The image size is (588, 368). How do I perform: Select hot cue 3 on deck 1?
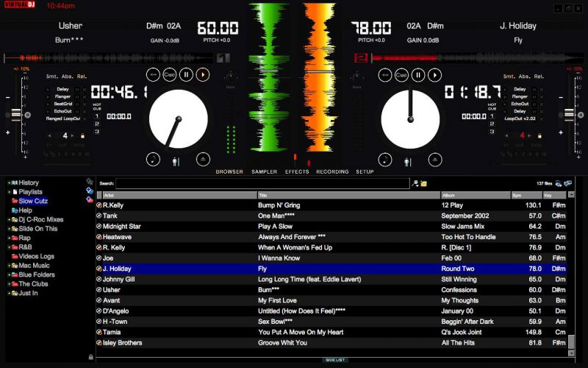tap(97, 132)
